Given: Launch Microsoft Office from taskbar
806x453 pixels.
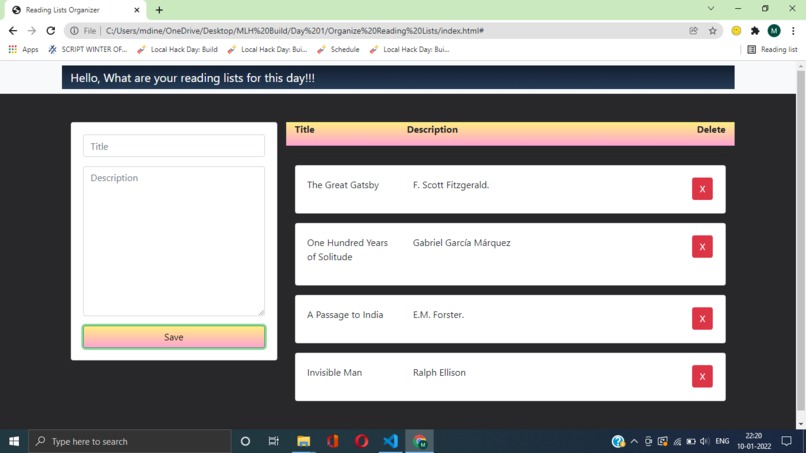Looking at the screenshot, I should point(332,441).
